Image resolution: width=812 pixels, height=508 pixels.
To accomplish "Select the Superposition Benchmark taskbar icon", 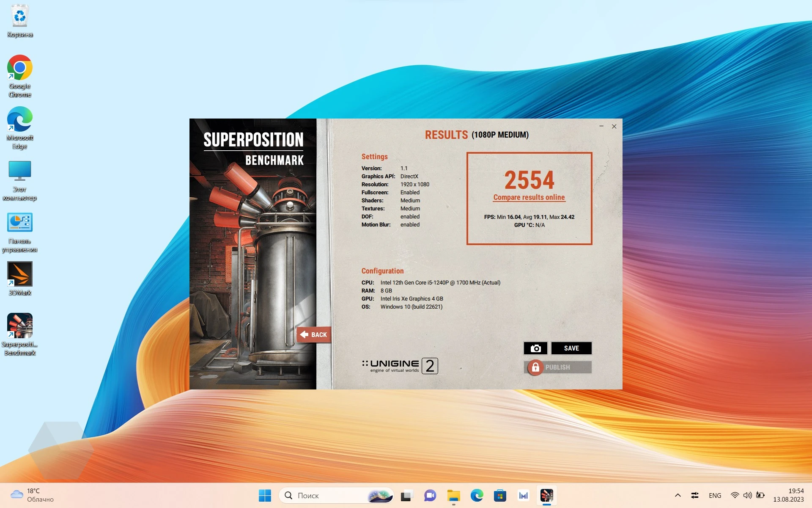I will click(547, 495).
